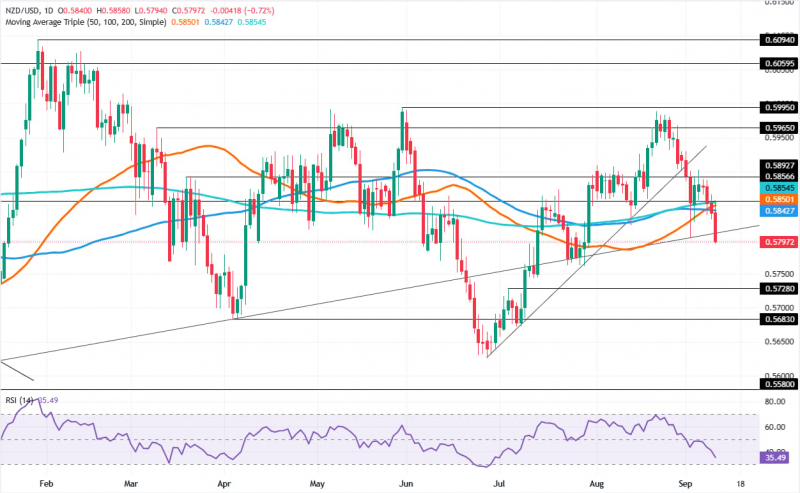The image size is (800, 493).
Task: Click the orange 0.58501 moving average price tag
Action: (x=778, y=200)
